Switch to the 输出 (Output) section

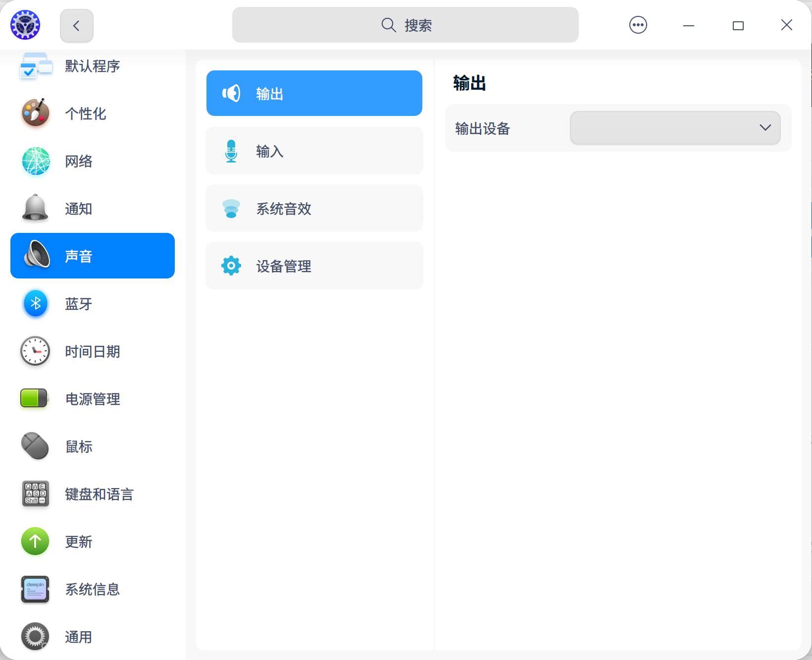314,93
